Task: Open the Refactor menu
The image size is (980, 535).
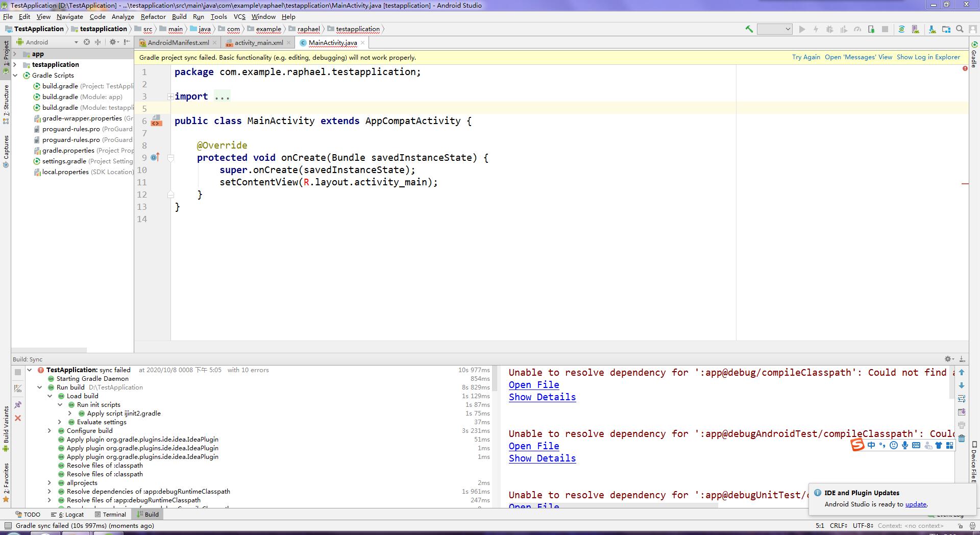Action: (x=153, y=16)
